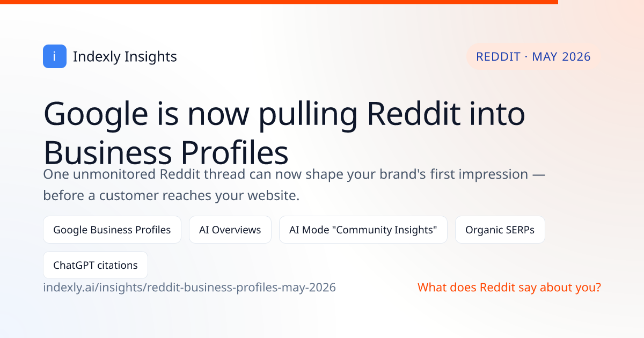
Task: Pick the Organic SERPs chip
Action: (500, 230)
